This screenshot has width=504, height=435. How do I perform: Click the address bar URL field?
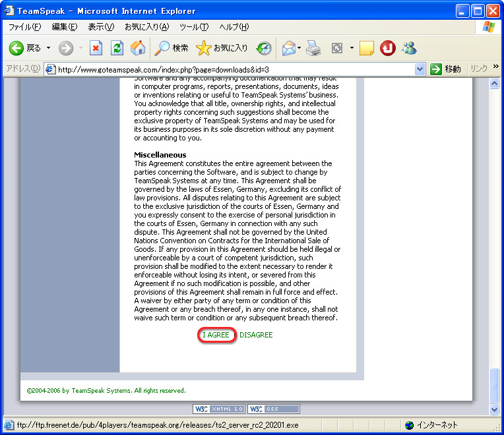point(235,69)
